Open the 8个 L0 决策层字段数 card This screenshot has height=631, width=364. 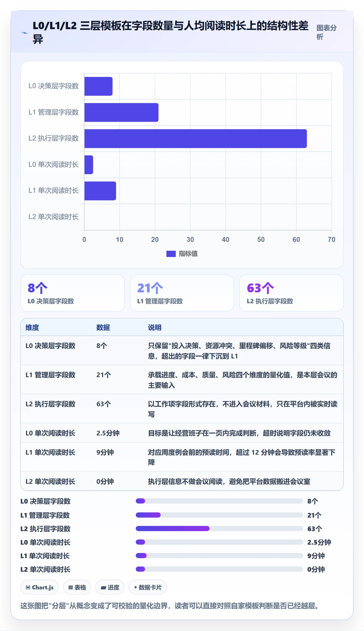73,293
